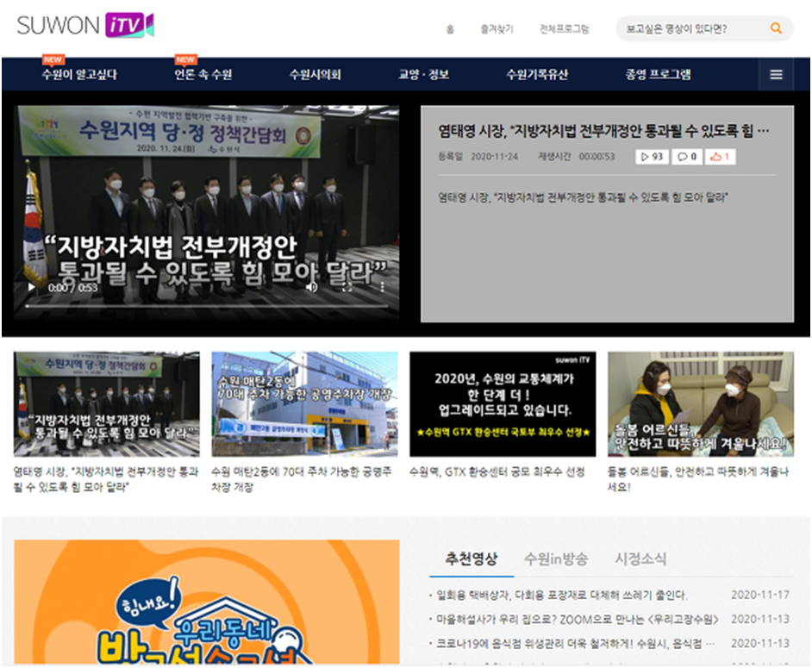Screen dimensions: 812x668
Task: Open list item 코로나19에 음식점 위생관리 더욱 철저하게
Action: (x=576, y=643)
